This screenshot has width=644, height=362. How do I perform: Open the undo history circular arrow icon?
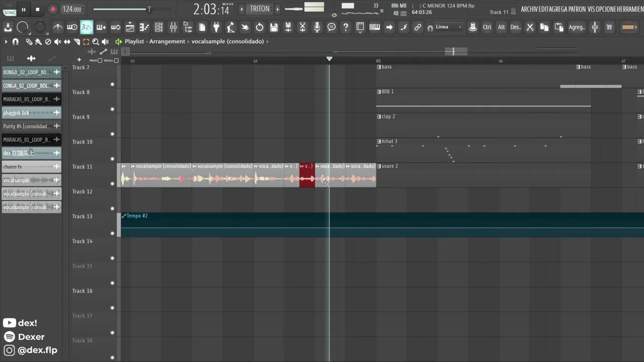260,27
